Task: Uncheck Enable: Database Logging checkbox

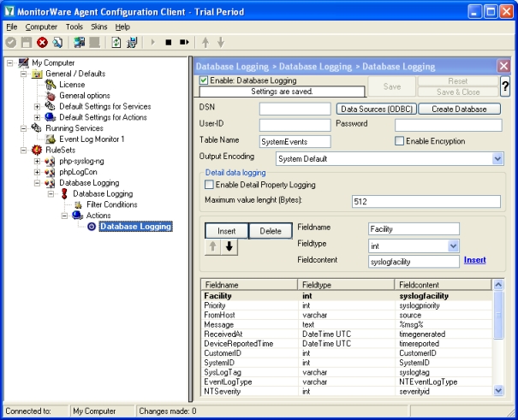Action: (x=204, y=80)
